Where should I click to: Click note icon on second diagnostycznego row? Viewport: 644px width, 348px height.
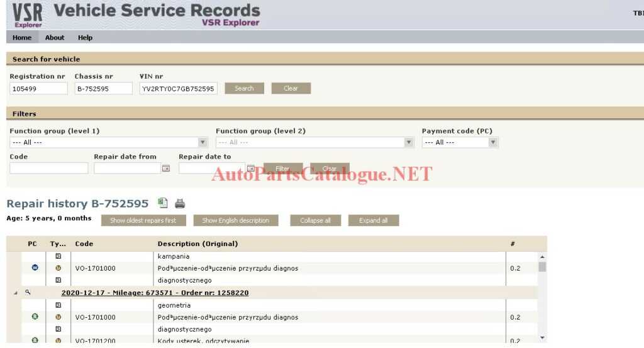[x=58, y=328]
